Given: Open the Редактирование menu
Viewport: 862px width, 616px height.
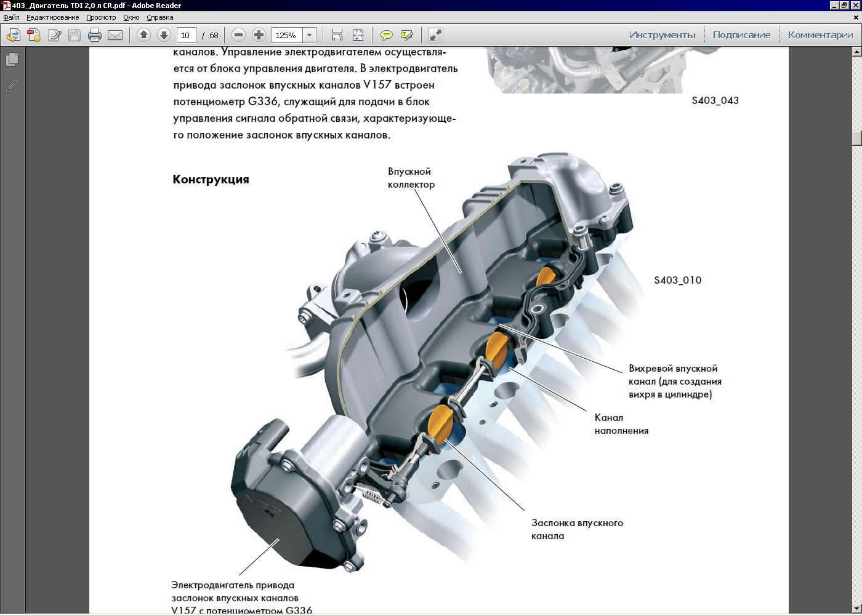Looking at the screenshot, I should [x=52, y=17].
